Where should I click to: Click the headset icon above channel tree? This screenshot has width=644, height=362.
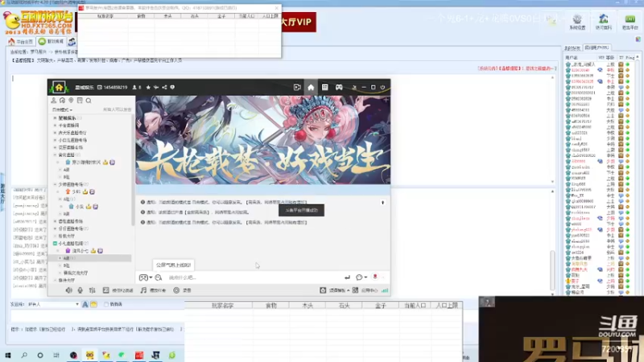click(62, 100)
